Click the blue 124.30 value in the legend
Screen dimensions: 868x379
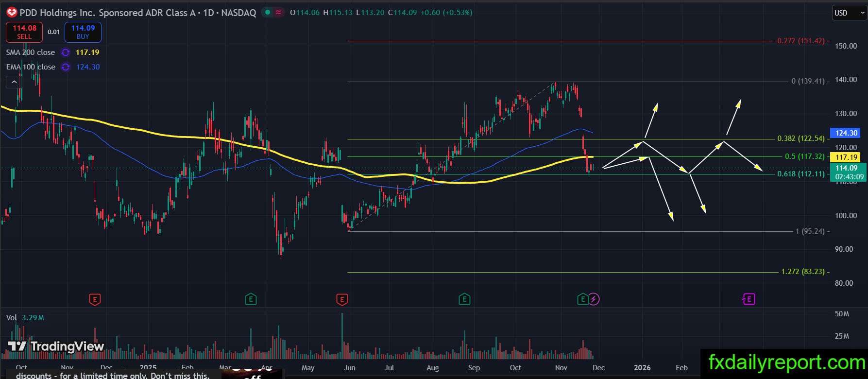[88, 67]
